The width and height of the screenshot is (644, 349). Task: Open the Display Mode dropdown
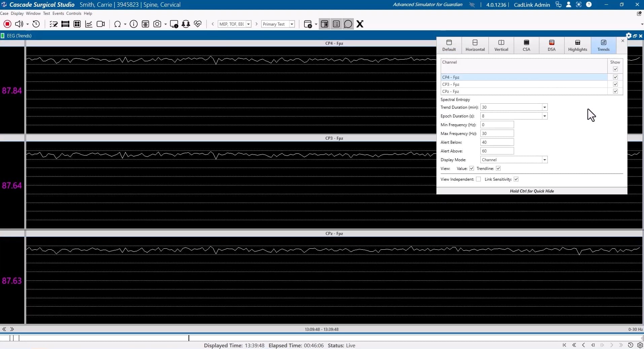tap(544, 160)
